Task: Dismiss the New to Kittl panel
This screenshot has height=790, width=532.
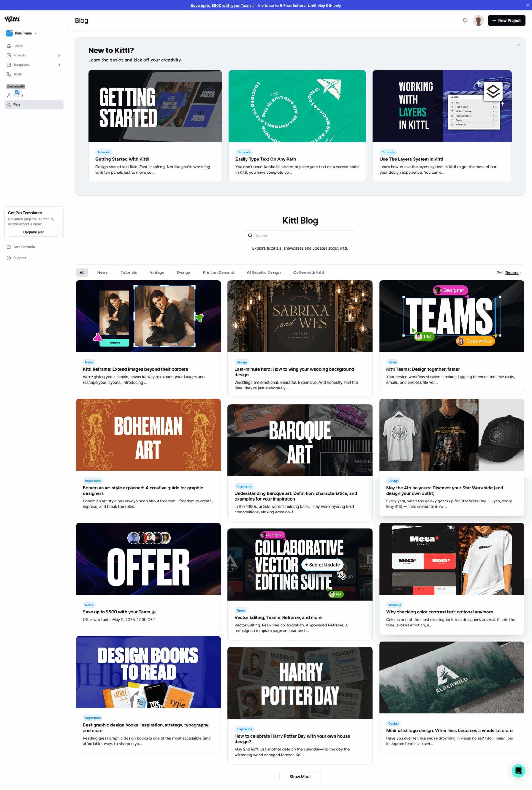Action: click(518, 45)
